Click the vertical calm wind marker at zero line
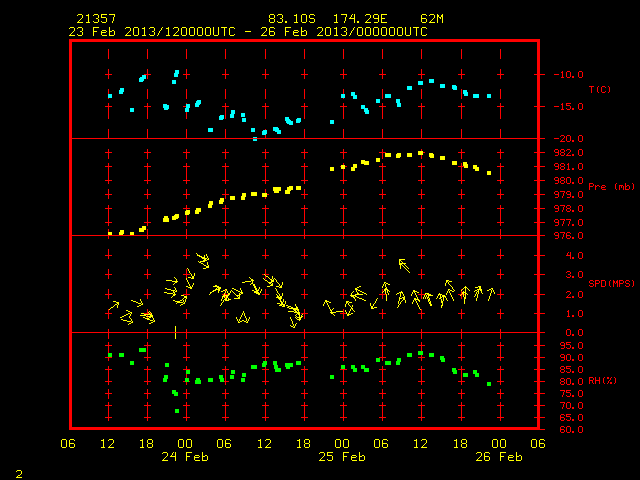Screen dimensions: 640x480 (176, 332)
